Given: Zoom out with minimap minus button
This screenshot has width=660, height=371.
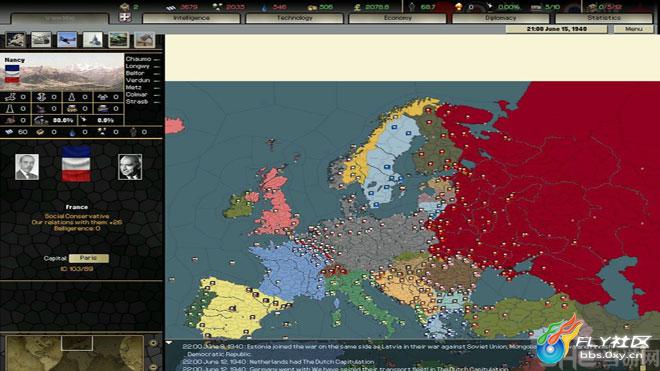Looking at the screenshot, I should (153, 367).
